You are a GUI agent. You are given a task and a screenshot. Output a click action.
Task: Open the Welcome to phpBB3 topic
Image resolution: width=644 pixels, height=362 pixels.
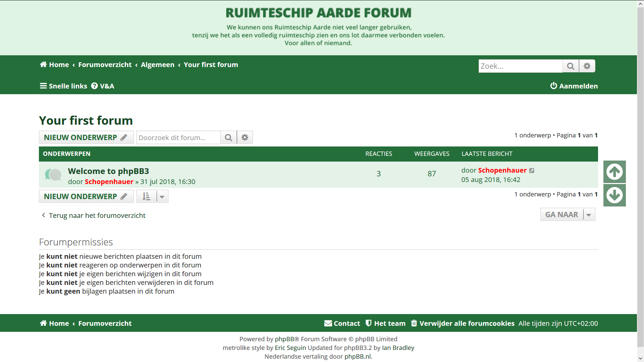[x=108, y=171]
